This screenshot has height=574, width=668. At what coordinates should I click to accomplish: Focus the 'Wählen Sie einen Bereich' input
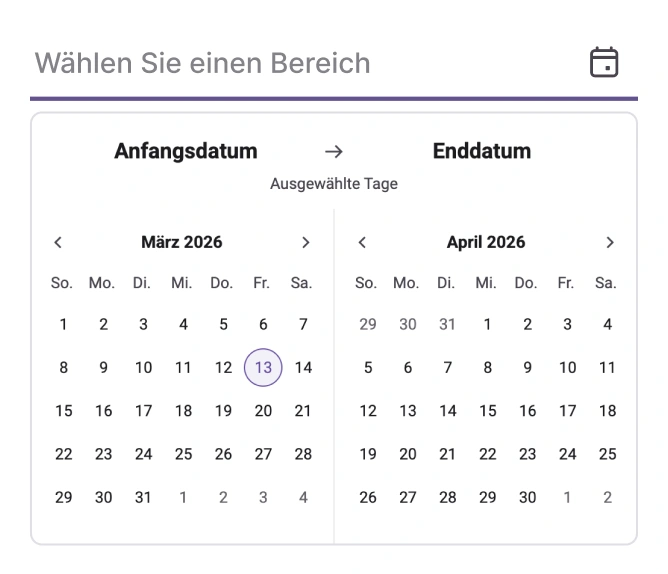tap(300, 63)
